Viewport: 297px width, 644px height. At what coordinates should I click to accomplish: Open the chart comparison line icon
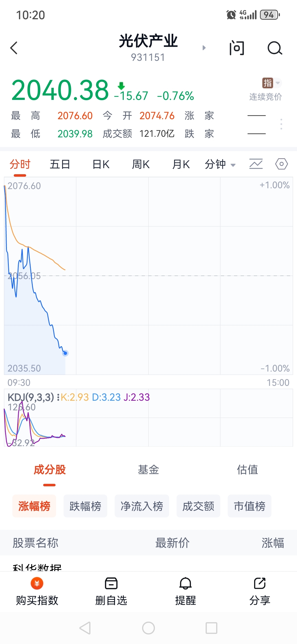coord(256,164)
